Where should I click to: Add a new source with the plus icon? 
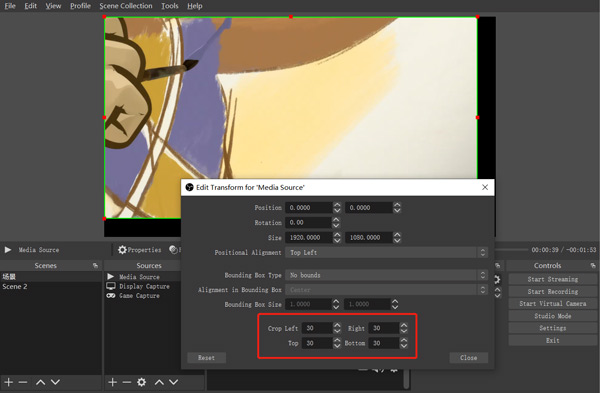[112, 382]
